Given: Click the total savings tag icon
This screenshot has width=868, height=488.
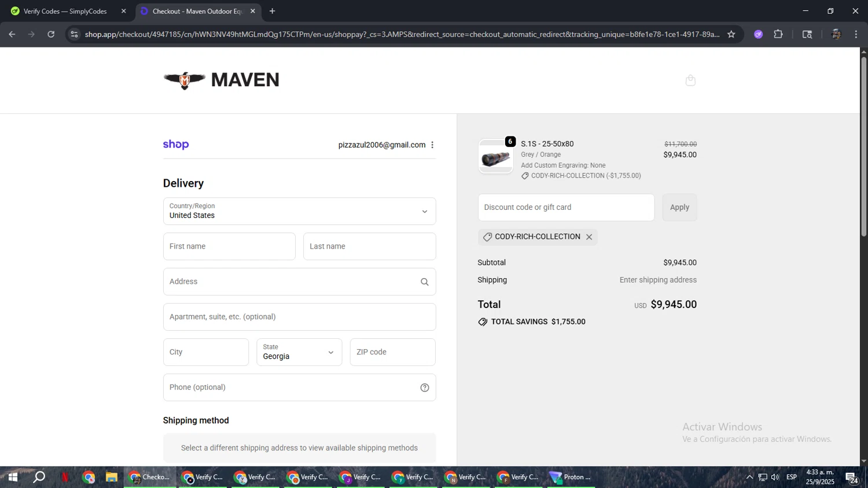Looking at the screenshot, I should coord(483,322).
